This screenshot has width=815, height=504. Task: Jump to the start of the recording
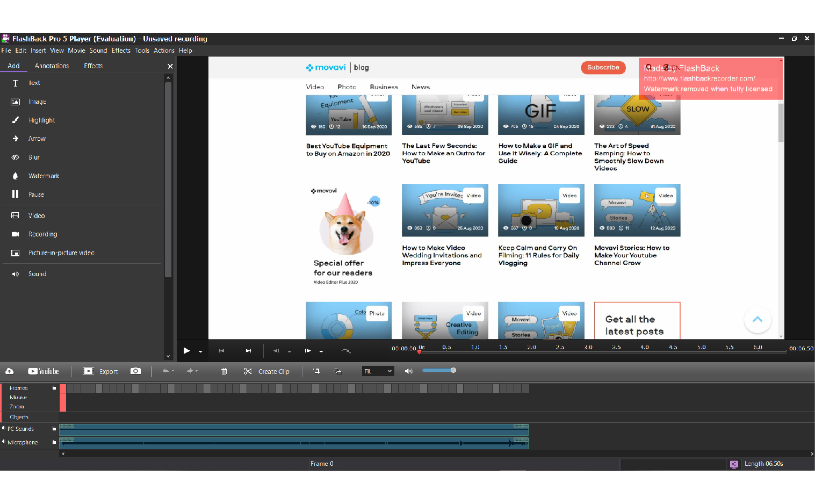221,351
